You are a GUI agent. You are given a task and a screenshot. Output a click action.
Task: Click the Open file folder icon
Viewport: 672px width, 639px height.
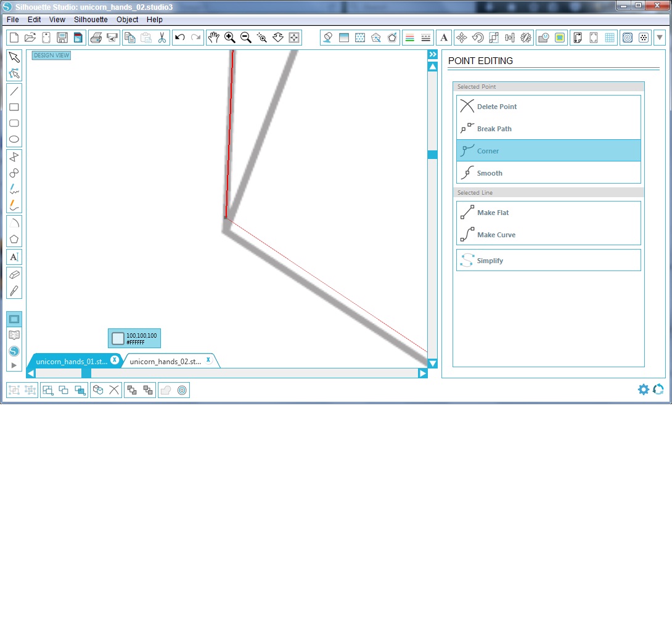point(30,38)
